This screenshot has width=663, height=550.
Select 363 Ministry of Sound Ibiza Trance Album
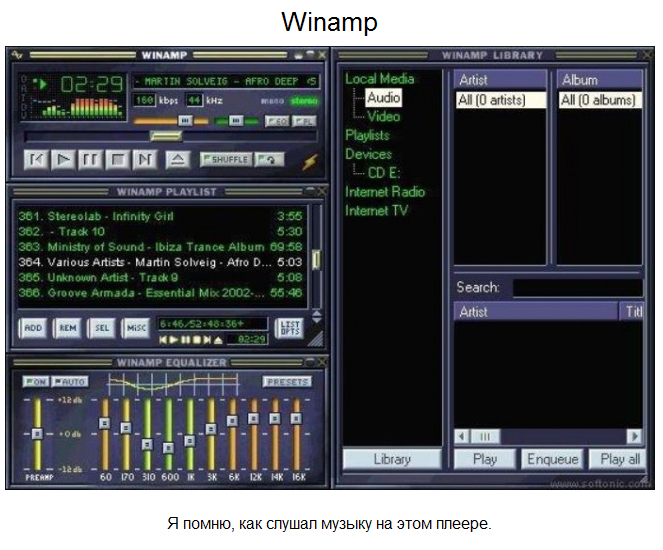click(x=160, y=247)
